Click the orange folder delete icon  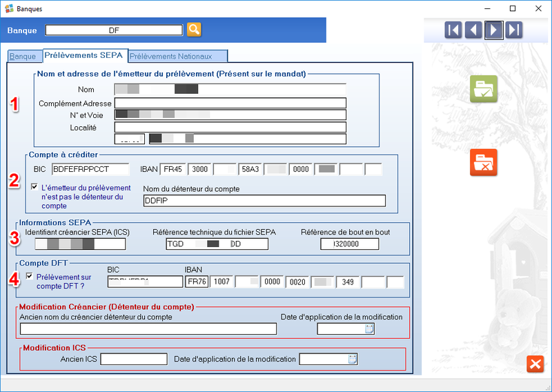[x=484, y=162]
